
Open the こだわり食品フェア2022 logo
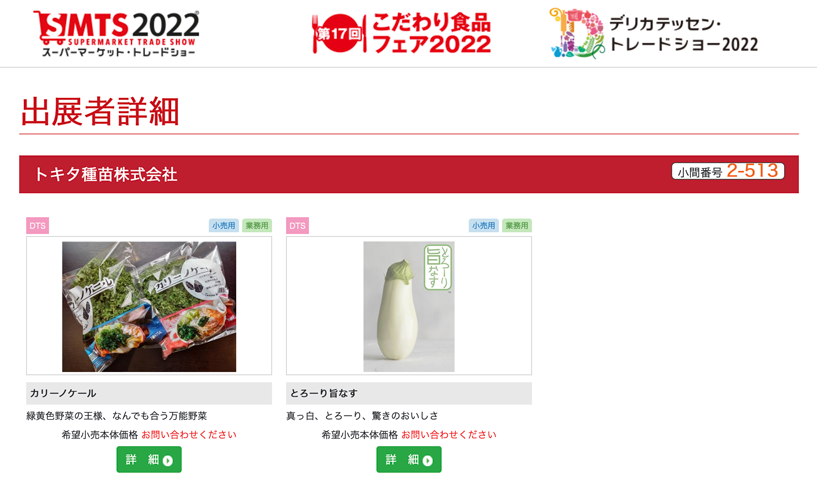402,34
